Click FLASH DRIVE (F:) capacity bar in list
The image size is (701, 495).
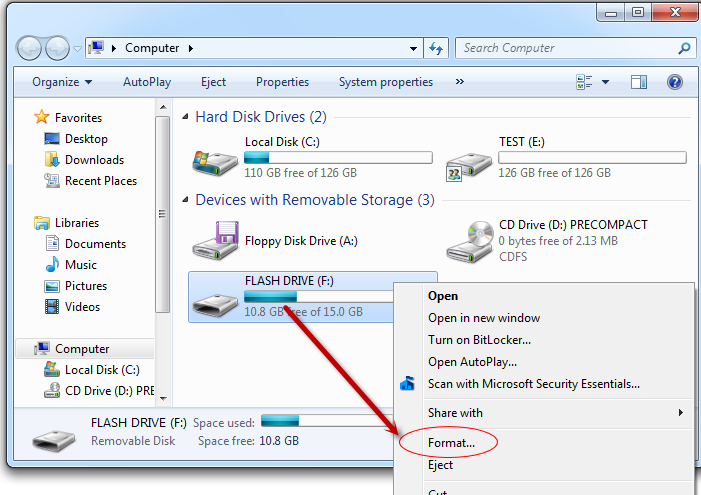point(319,296)
